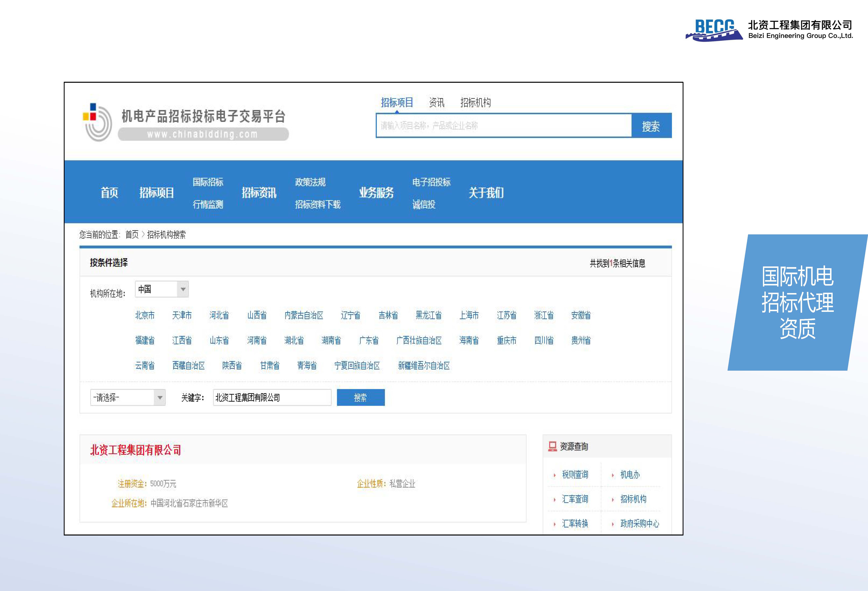Open 电子招投标 in the navigation bar
This screenshot has width=868, height=591.
[x=431, y=182]
